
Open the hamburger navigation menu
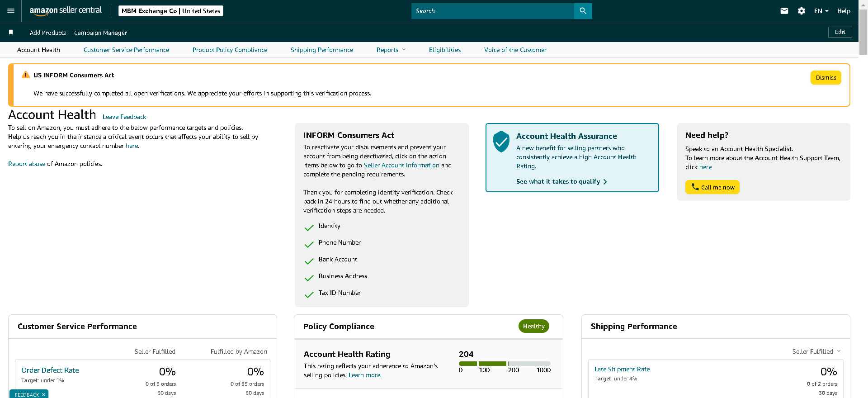click(11, 11)
